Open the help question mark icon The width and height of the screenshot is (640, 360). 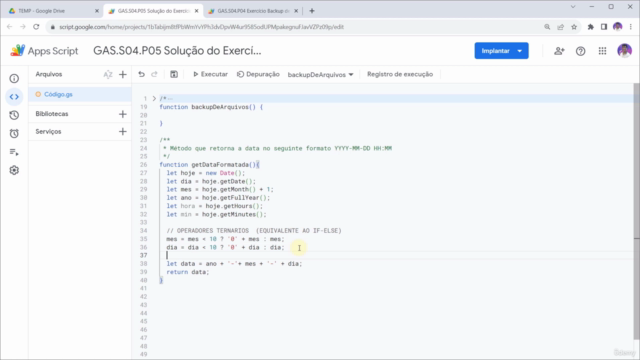pos(580,51)
